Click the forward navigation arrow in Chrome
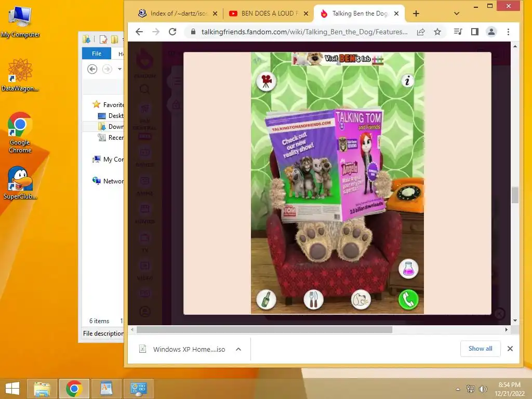This screenshot has height=399, width=532. click(x=156, y=32)
